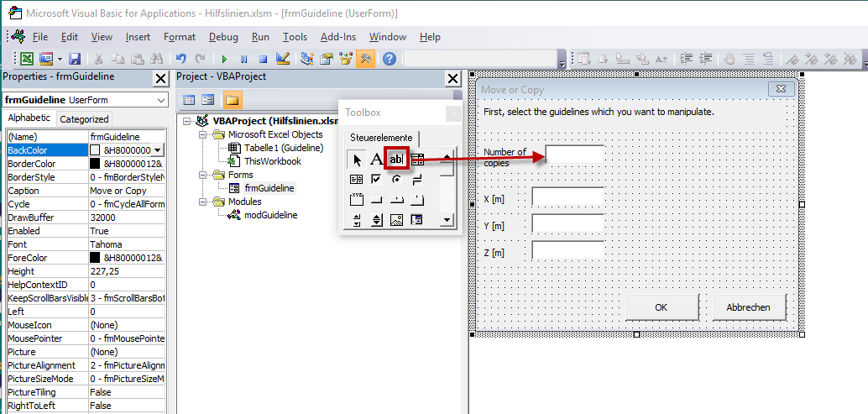Save the Hilfslinien.xlsm project

pos(74,58)
